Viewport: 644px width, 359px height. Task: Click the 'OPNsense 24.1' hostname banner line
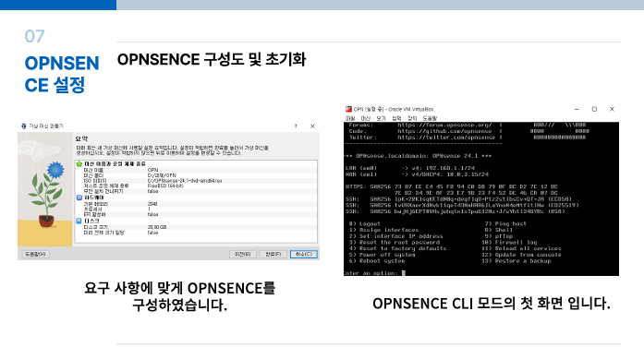coord(419,156)
